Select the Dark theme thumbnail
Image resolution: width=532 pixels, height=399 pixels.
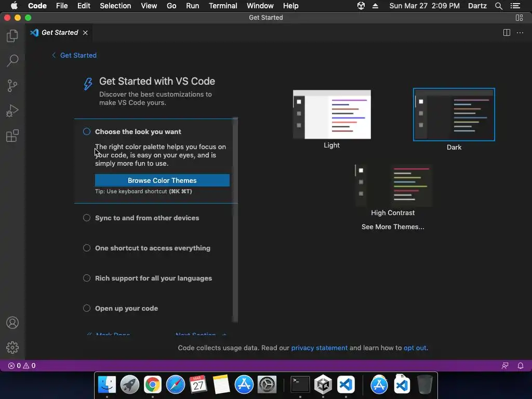454,114
